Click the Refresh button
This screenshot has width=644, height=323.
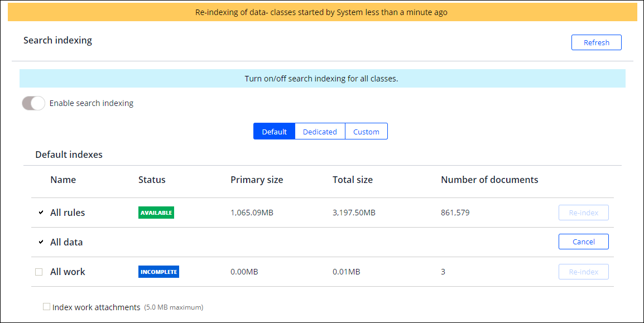[x=596, y=42]
